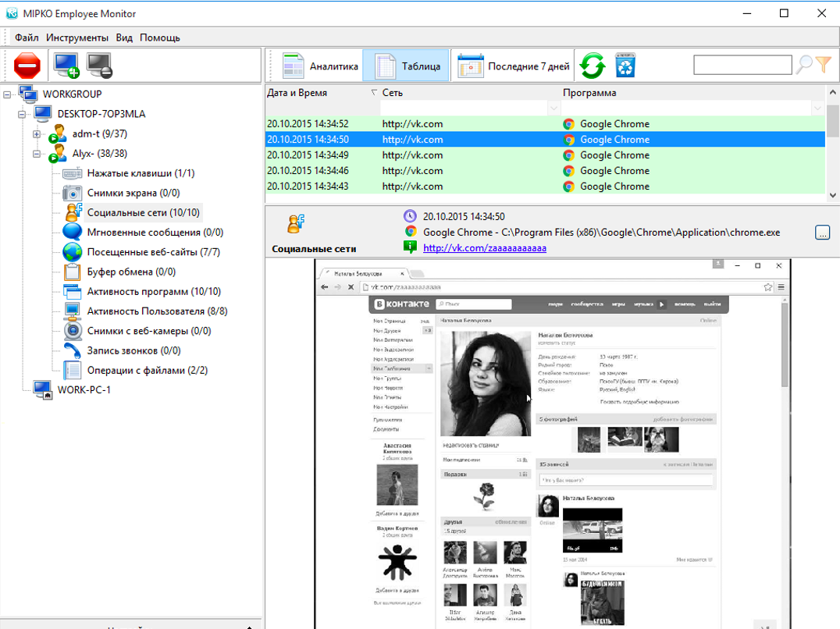Click the magnifier search icon
Viewport: 840px width, 629px height.
pyautogui.click(x=805, y=65)
